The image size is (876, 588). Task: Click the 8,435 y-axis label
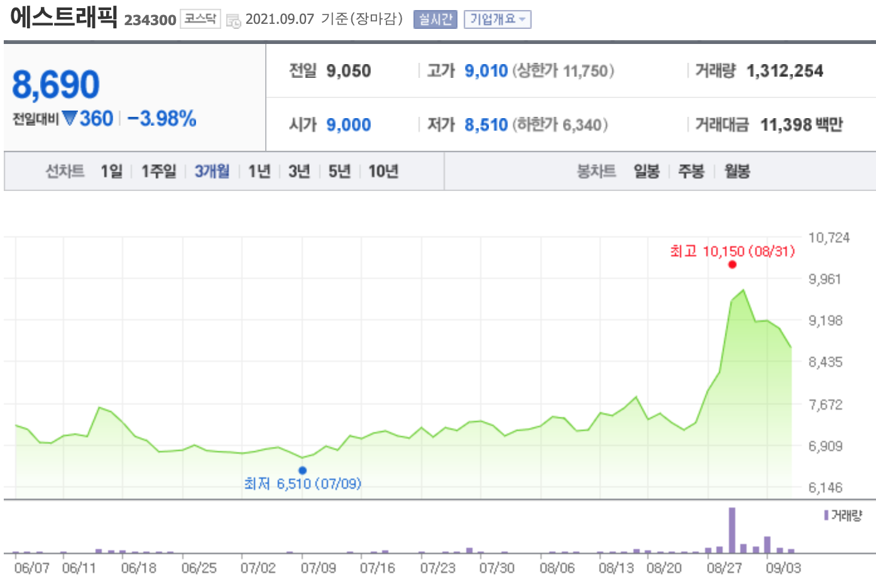click(825, 362)
